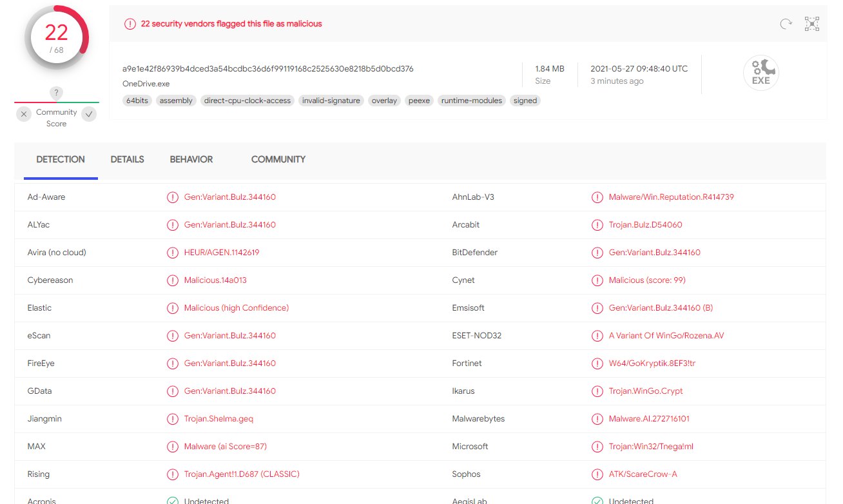Click the peexe tag chip

coord(419,101)
